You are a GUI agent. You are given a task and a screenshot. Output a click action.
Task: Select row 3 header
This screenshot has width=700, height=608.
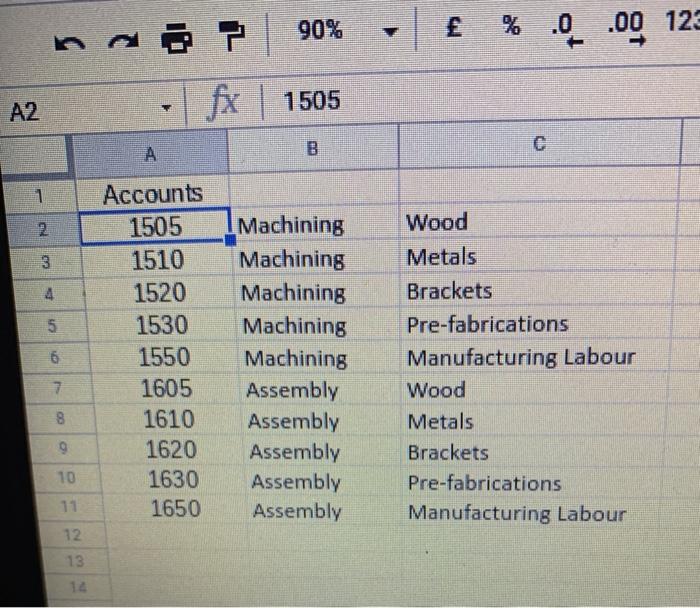click(x=46, y=262)
